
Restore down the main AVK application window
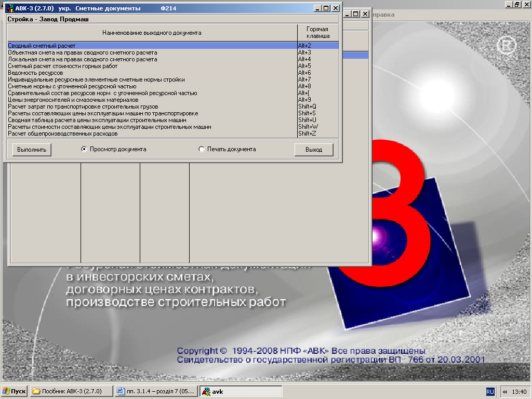click(517, 4)
